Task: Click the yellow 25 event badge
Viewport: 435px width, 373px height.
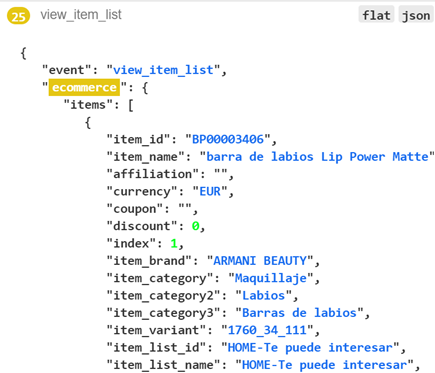Action: pos(18,16)
